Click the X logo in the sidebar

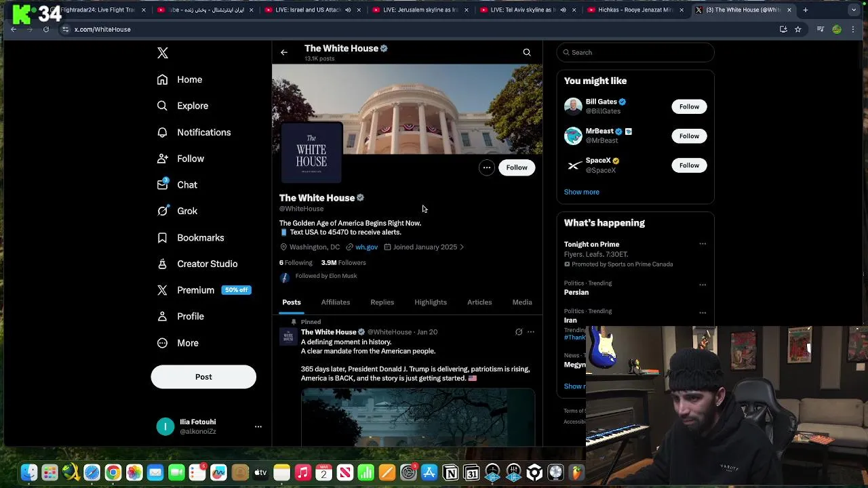tap(163, 53)
